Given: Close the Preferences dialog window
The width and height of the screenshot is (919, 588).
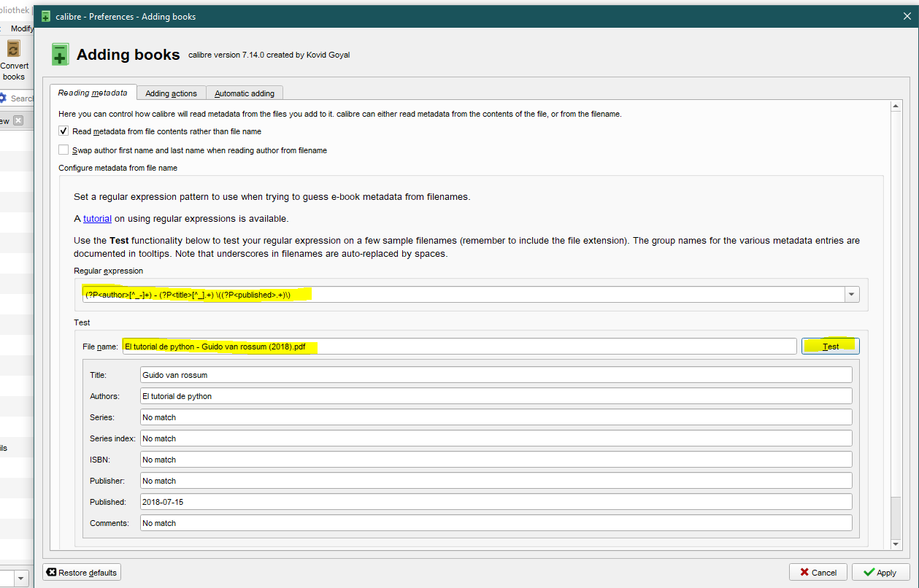Looking at the screenshot, I should 907,16.
